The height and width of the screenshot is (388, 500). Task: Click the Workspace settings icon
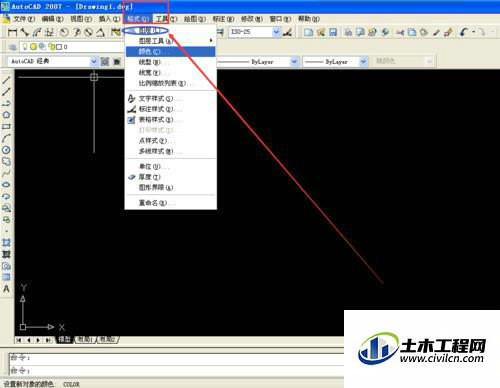point(105,61)
